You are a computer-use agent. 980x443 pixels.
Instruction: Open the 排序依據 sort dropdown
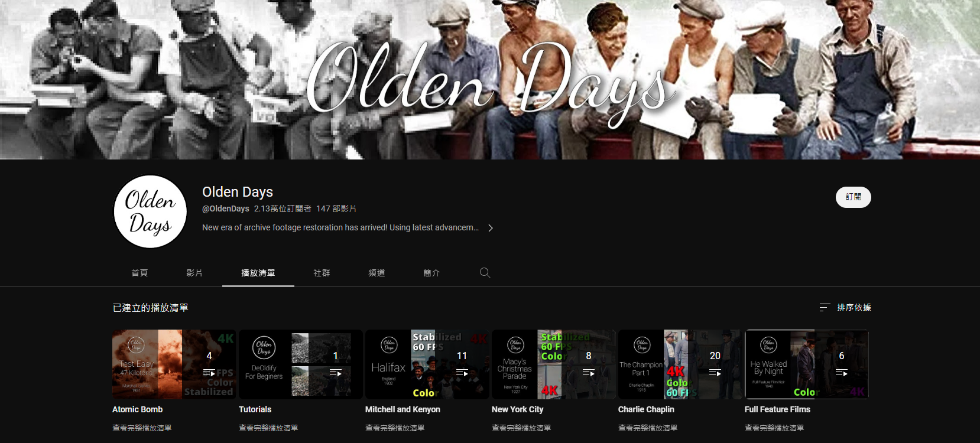tap(845, 308)
